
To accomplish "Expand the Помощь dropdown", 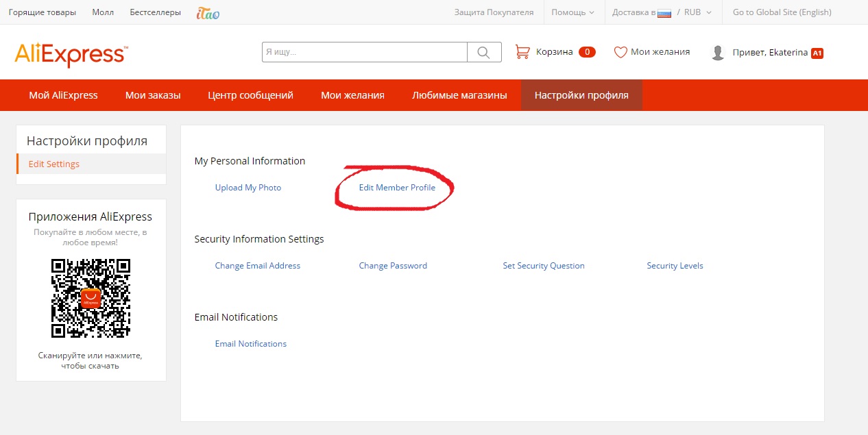I will pos(573,12).
